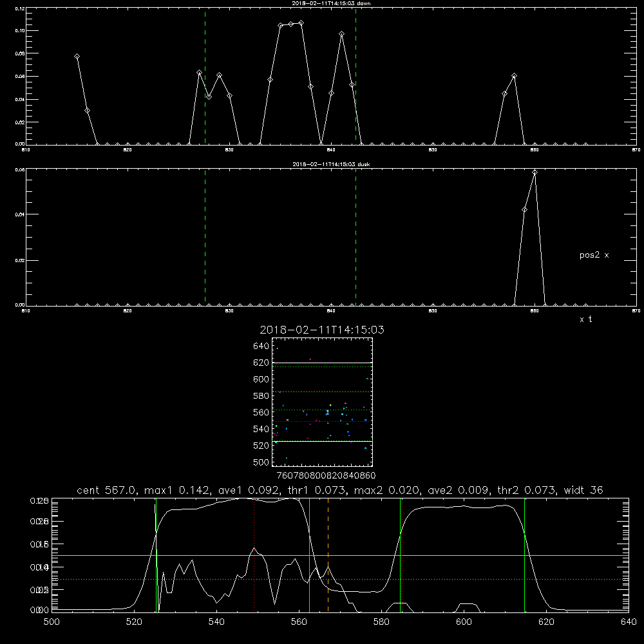Viewport: 644px width, 644px height.
Task: Click the 520 label on scatter plot y-axis
Action: pos(261,446)
